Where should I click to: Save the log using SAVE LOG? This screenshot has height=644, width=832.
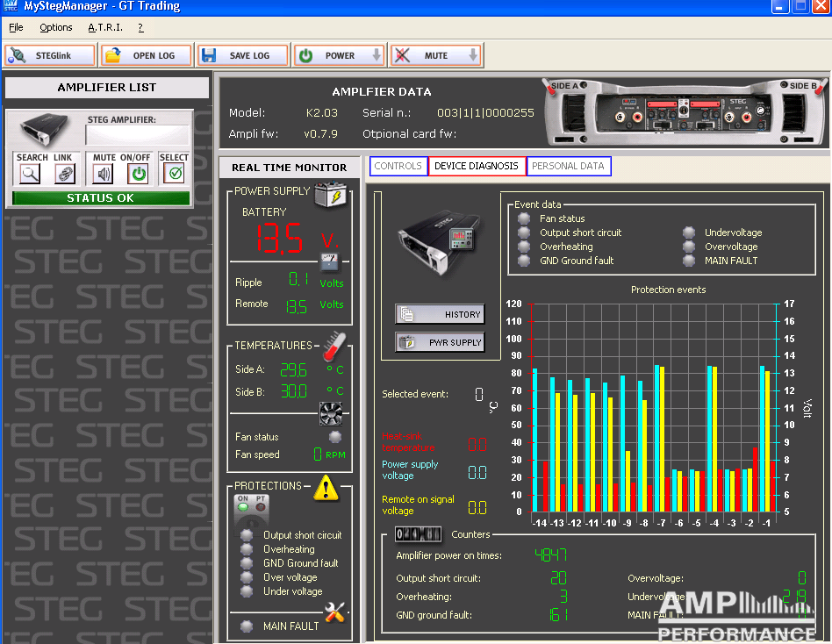tap(241, 55)
